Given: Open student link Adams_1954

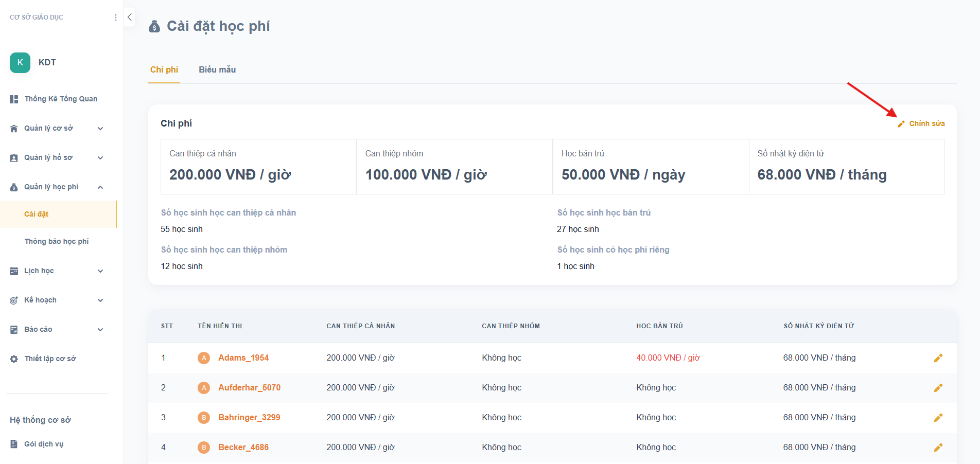Looking at the screenshot, I should [x=243, y=358].
